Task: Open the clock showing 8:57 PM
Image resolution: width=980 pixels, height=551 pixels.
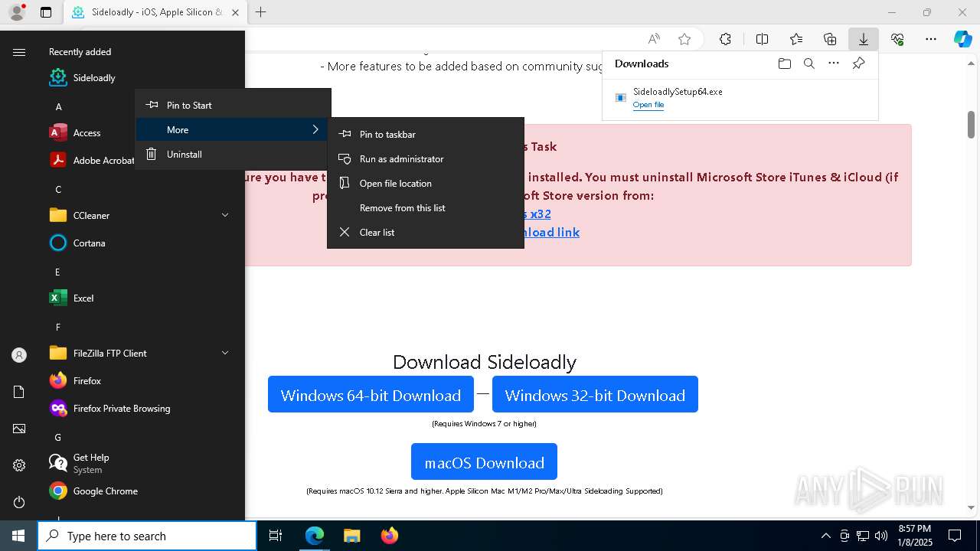Action: click(x=914, y=535)
